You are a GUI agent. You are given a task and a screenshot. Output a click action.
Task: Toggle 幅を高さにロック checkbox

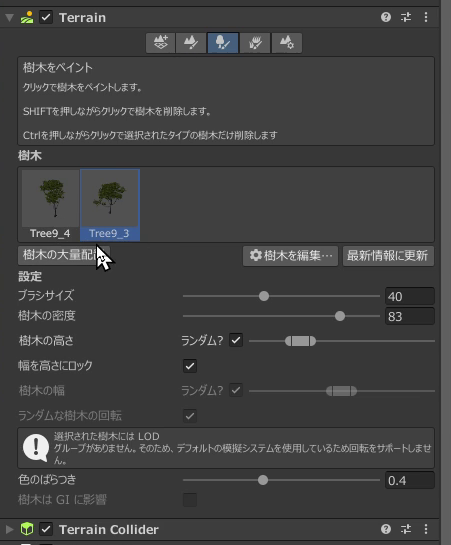[x=190, y=366]
